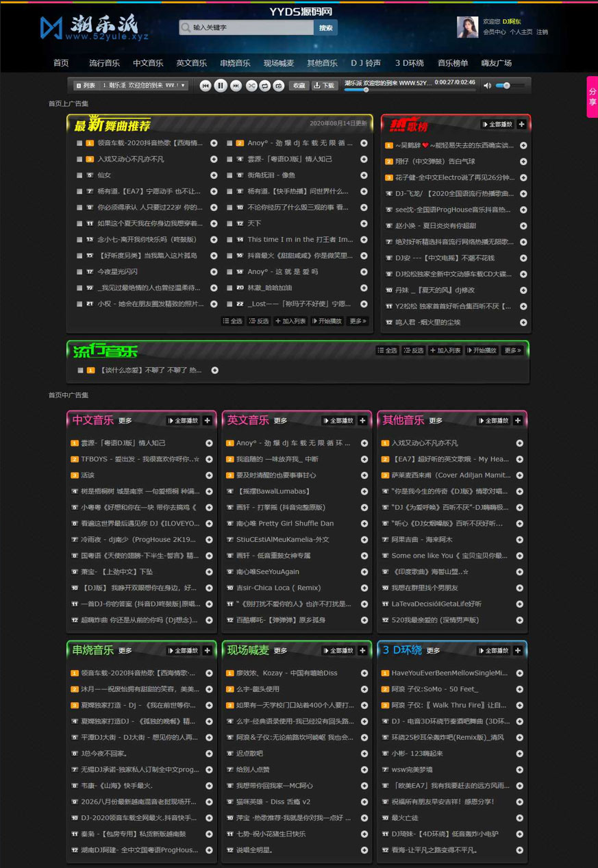Go back to the previous track

tap(205, 85)
